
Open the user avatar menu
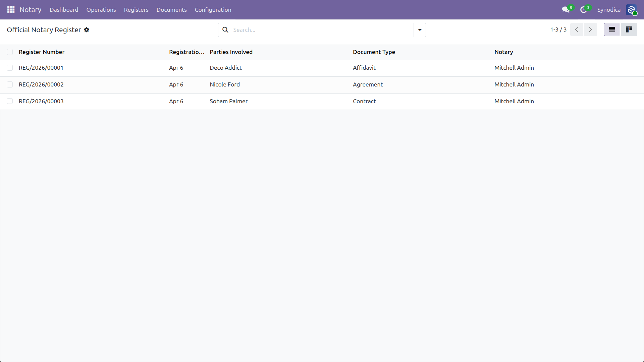(631, 10)
